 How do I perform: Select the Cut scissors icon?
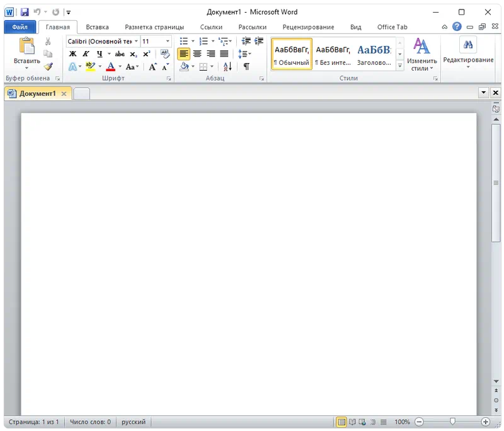pos(48,42)
